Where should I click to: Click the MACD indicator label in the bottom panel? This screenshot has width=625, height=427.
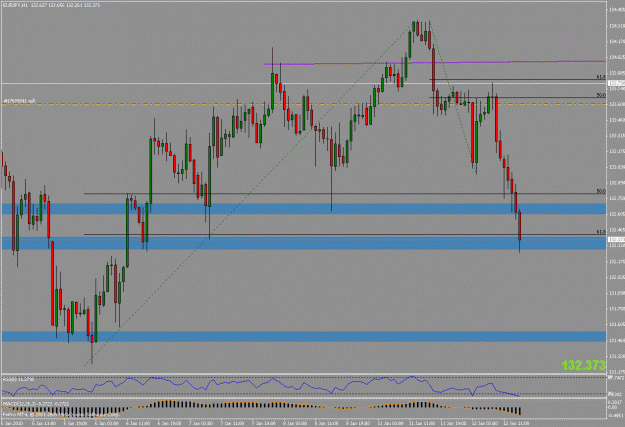(x=36, y=403)
